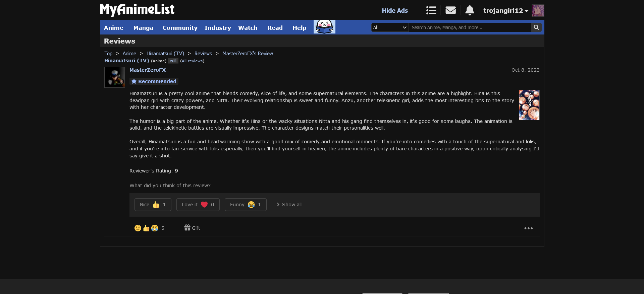Screen dimensions: 644x294
Task: React Funny with laughing emoji
Action: tap(246, 205)
